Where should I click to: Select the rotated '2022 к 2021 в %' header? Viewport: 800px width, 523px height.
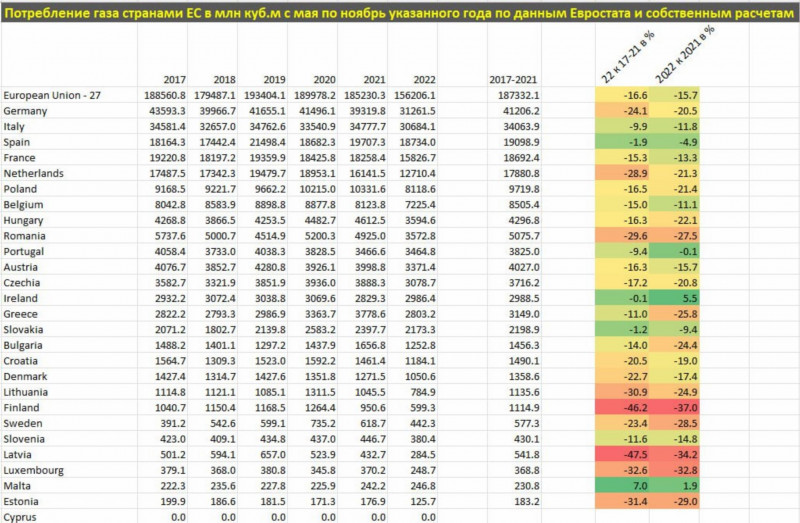pyautogui.click(x=685, y=54)
